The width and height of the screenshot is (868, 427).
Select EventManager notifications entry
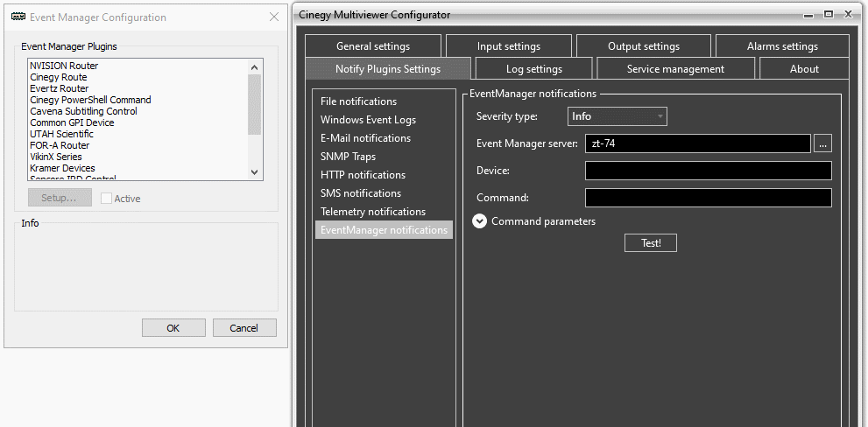(384, 230)
